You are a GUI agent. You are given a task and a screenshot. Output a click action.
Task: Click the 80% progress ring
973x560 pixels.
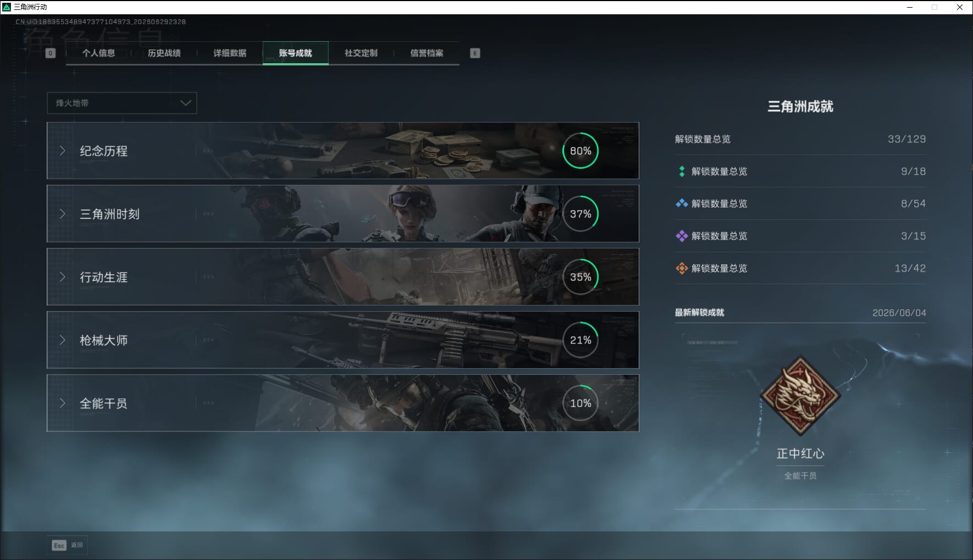[x=581, y=151]
